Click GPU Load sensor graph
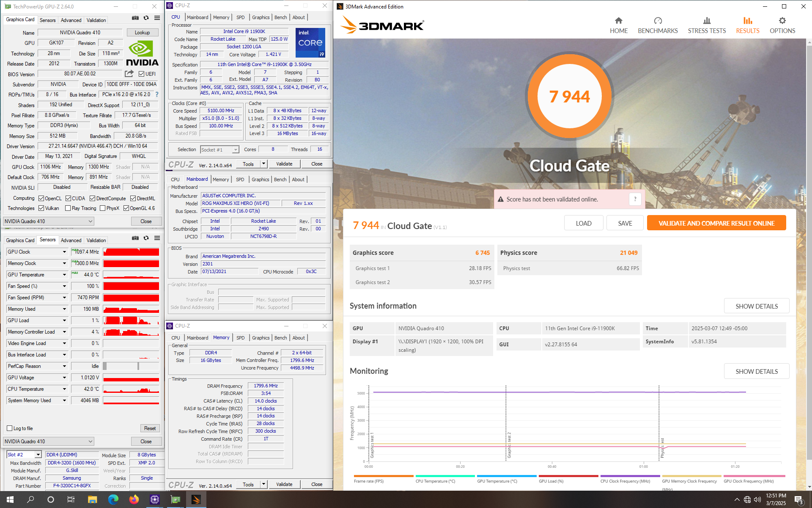 tap(131, 320)
